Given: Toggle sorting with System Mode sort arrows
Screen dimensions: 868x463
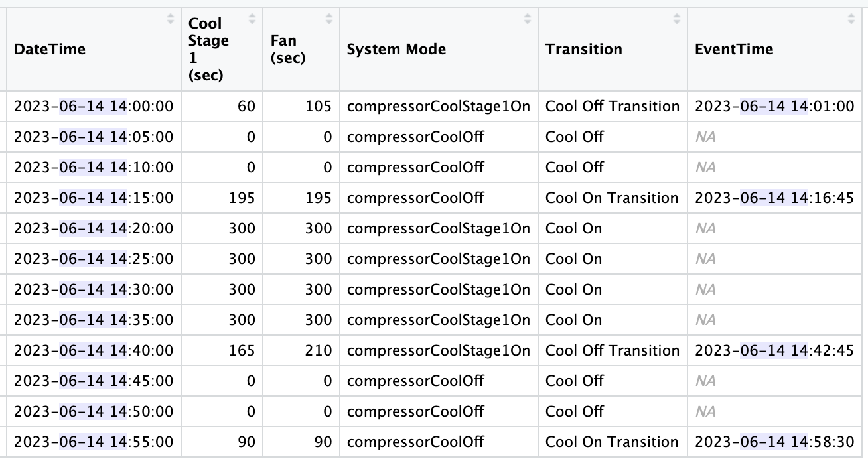Looking at the screenshot, I should [528, 19].
